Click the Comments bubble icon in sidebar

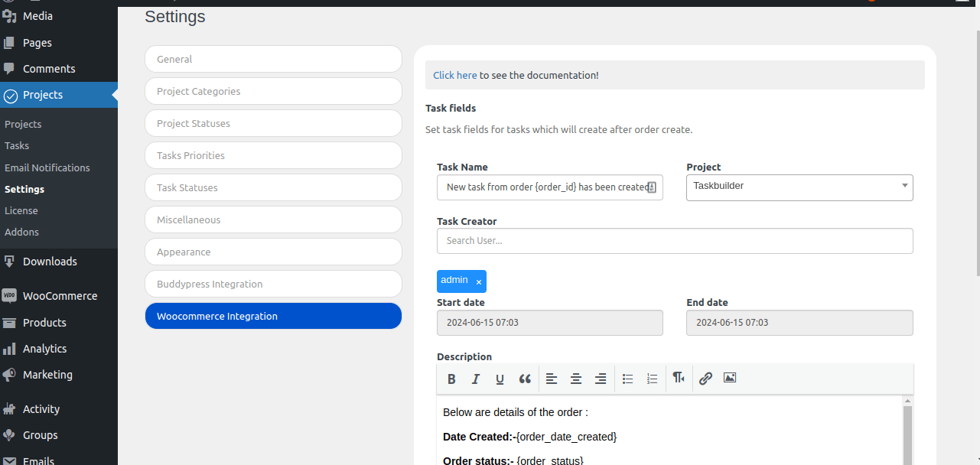point(9,69)
